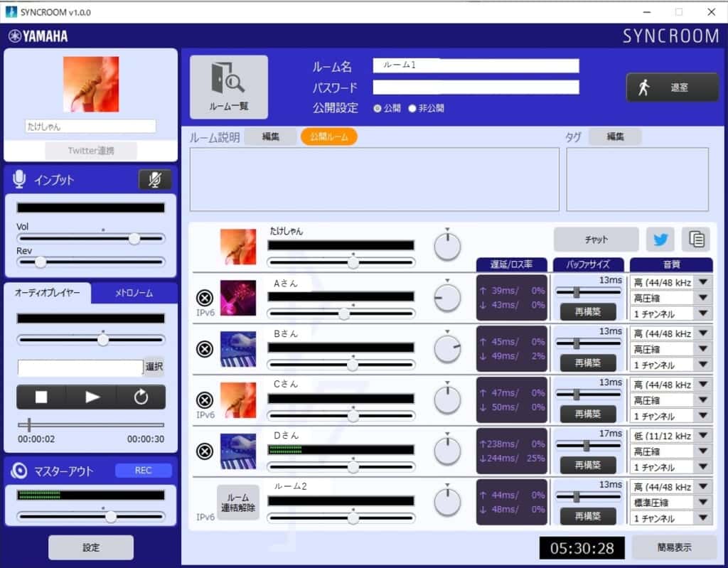Remove Dさん with the X icon

point(205,451)
